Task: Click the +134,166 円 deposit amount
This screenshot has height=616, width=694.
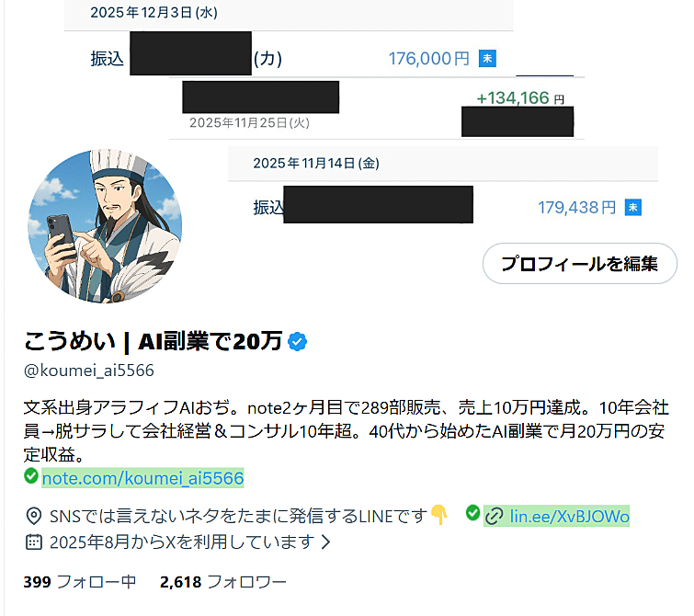Action: tap(520, 97)
